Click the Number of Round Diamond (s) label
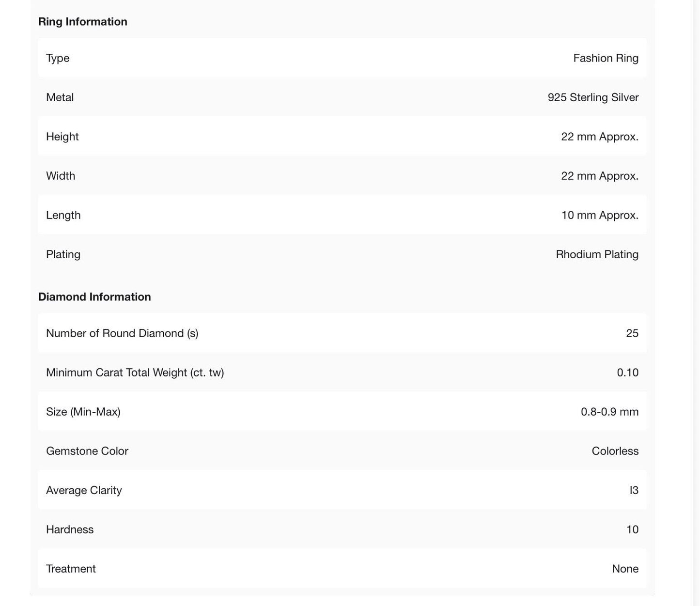700x606 pixels. point(122,333)
